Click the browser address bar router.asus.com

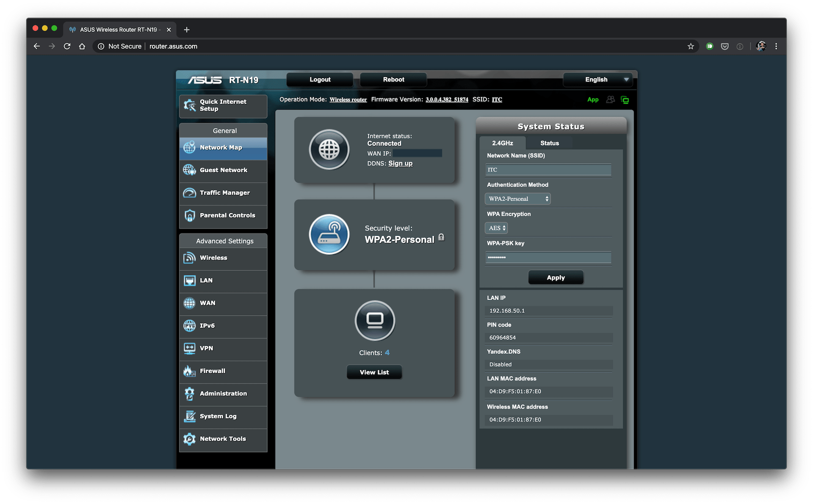tap(173, 46)
